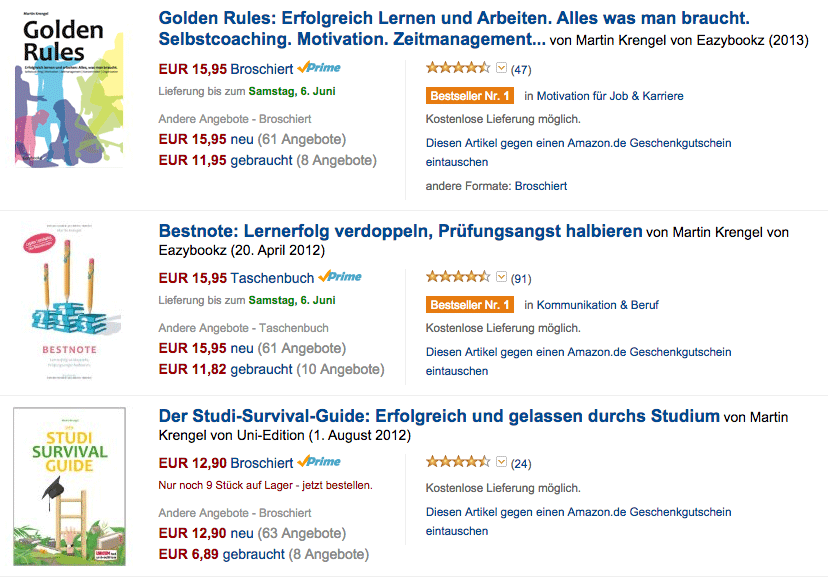
Task: Open the Bestnote: Lernerfolg verdoppeln title link
Action: click(400, 231)
